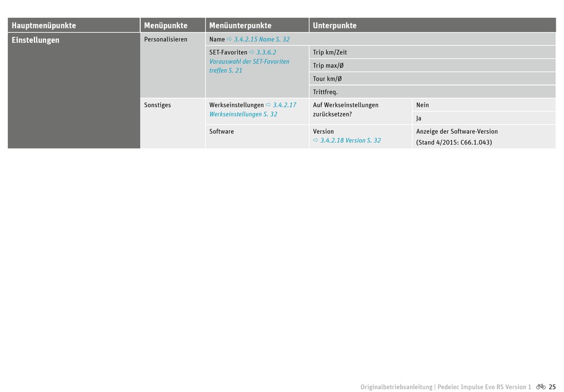Click page number 25 in the footer
This screenshot has height=392, width=564.
pos(552,387)
